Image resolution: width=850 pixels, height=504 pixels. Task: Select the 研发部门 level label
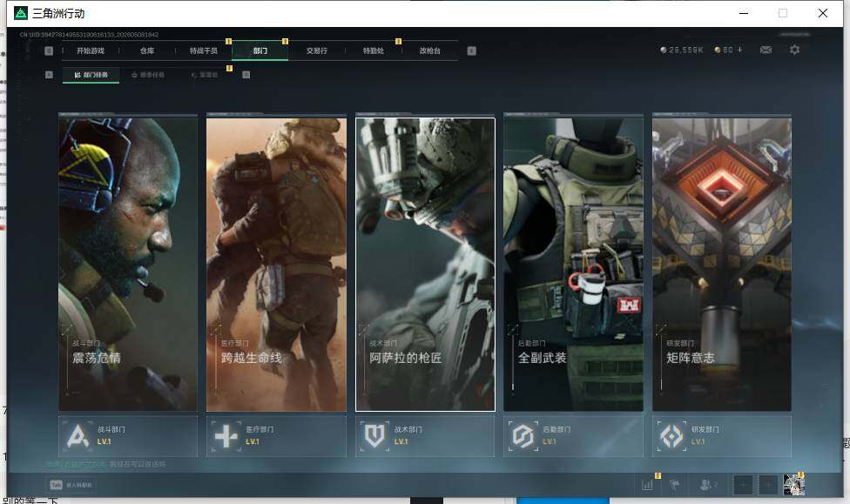coord(698,441)
